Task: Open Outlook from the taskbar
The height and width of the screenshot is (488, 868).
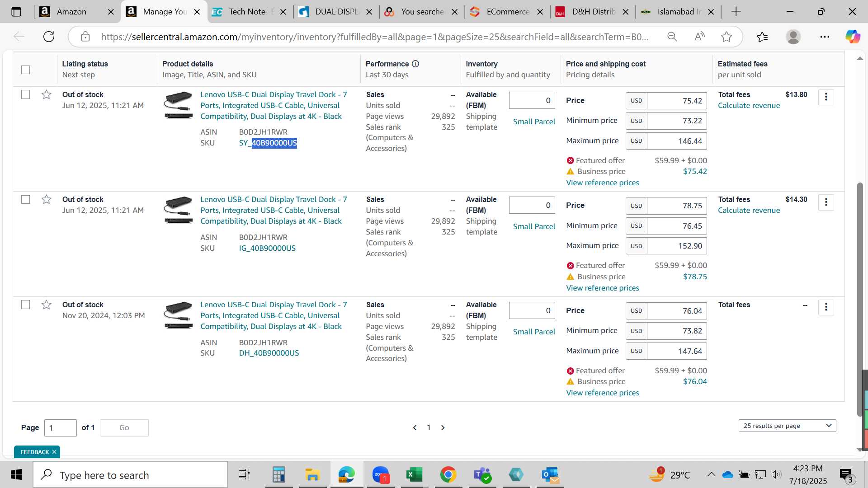Action: coord(550,475)
